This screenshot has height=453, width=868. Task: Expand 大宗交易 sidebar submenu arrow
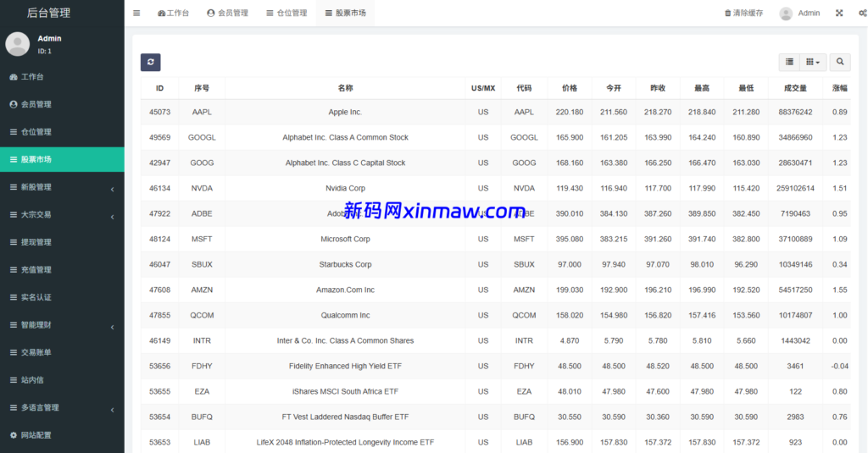[113, 217]
